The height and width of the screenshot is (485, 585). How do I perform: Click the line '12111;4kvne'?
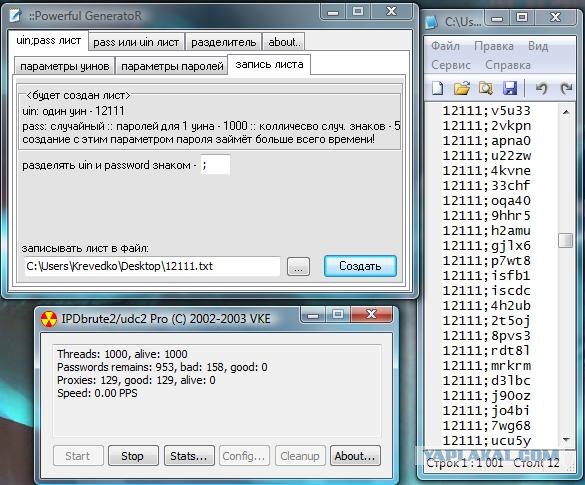[x=487, y=170]
